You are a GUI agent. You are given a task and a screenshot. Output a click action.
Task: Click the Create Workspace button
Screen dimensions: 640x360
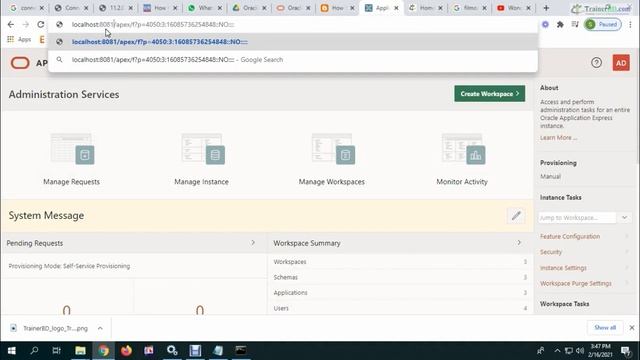(x=489, y=93)
